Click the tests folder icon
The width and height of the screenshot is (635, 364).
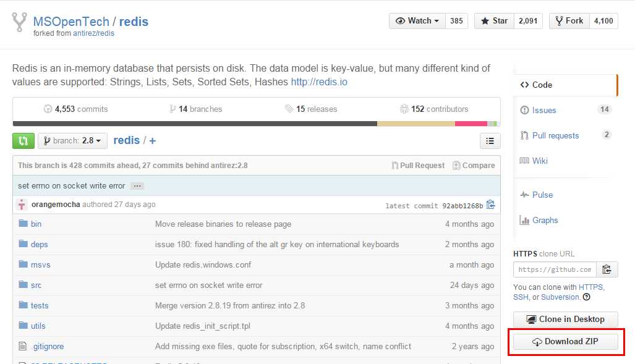point(23,305)
